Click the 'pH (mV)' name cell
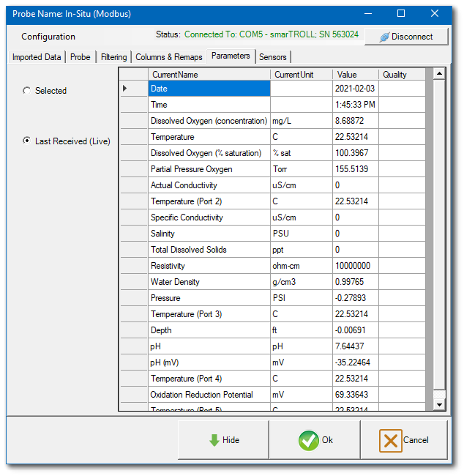 209,362
